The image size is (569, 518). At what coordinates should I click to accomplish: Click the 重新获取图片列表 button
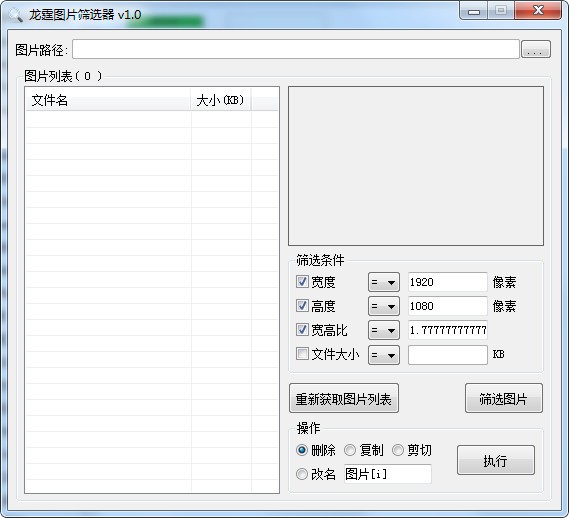[344, 398]
